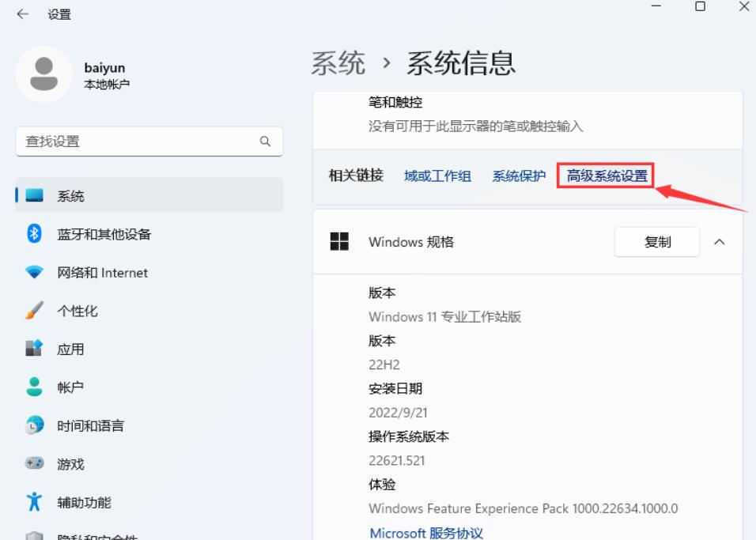Open the 高级系统设置 link

coord(607,176)
